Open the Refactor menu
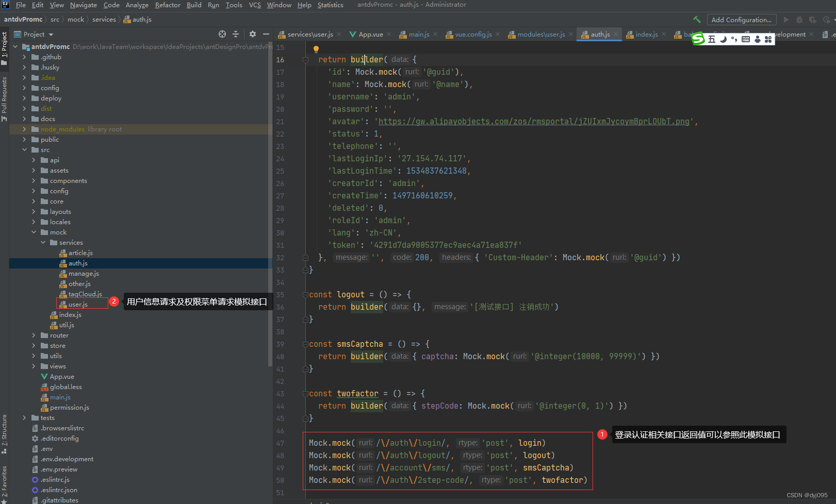 [168, 5]
